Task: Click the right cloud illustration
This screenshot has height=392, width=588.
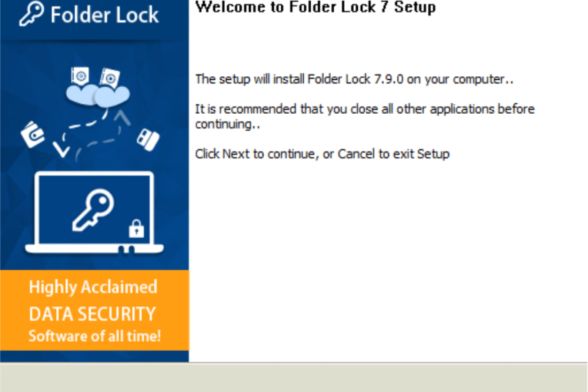Action: [112, 96]
